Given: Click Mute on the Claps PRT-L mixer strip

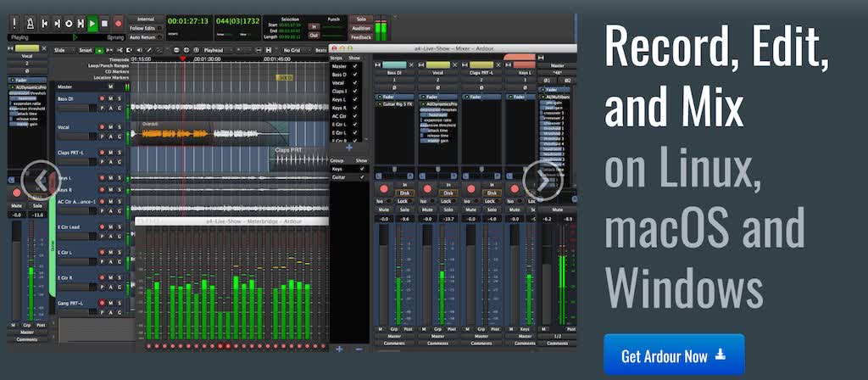Looking at the screenshot, I should point(470,210).
